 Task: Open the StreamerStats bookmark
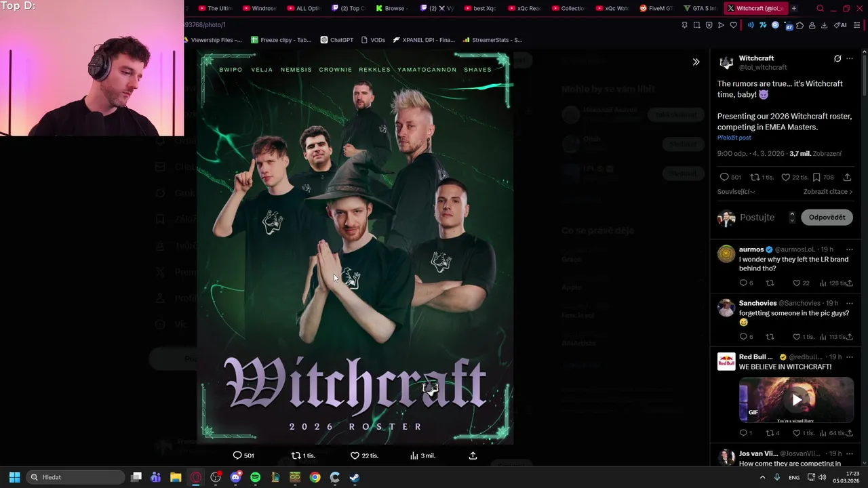(492, 40)
